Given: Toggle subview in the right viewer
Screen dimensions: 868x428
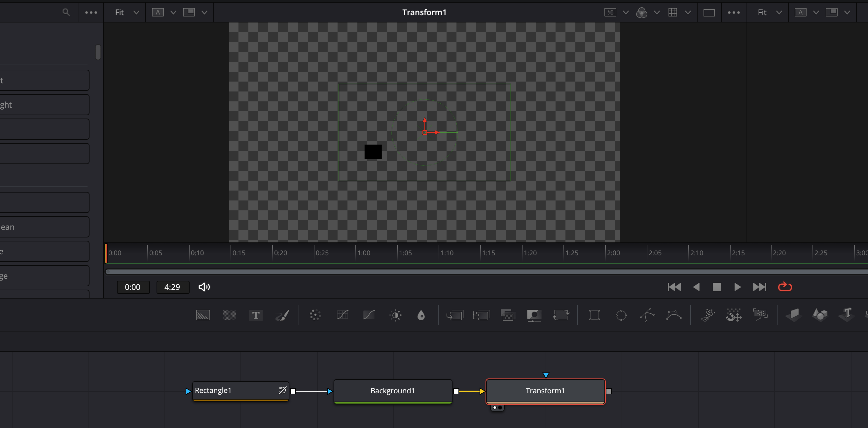Looking at the screenshot, I should tap(832, 13).
